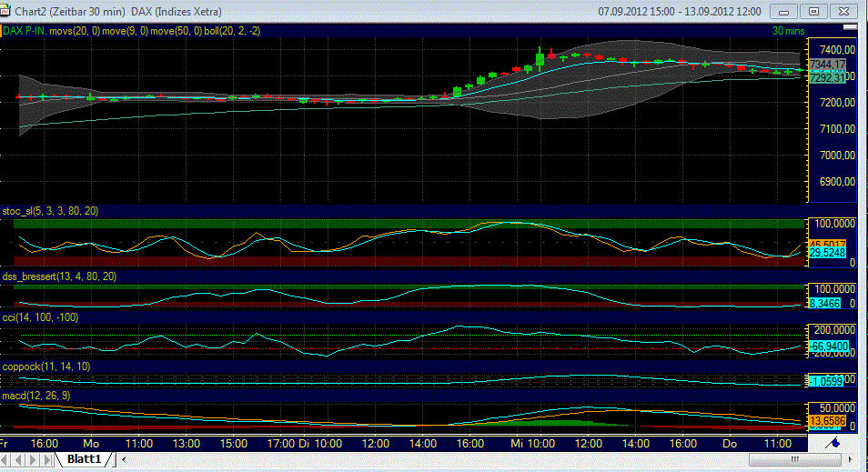Close the Chart2 window

pyautogui.click(x=843, y=11)
